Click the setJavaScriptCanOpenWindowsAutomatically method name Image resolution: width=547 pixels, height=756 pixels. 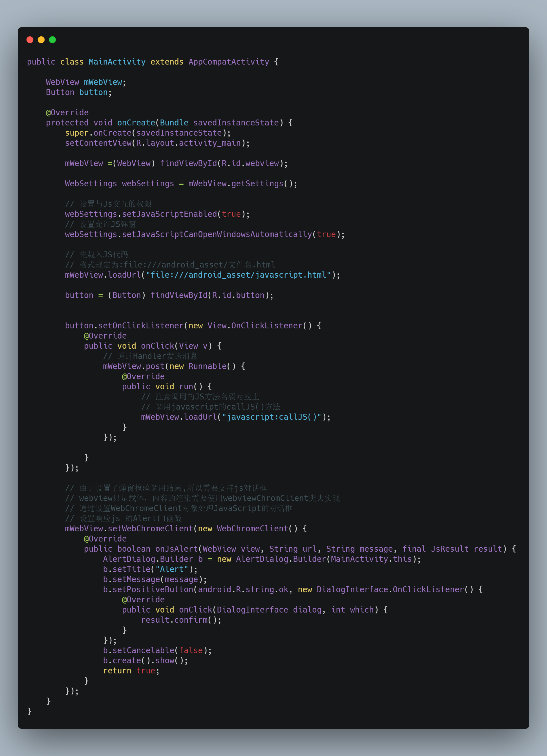point(217,234)
